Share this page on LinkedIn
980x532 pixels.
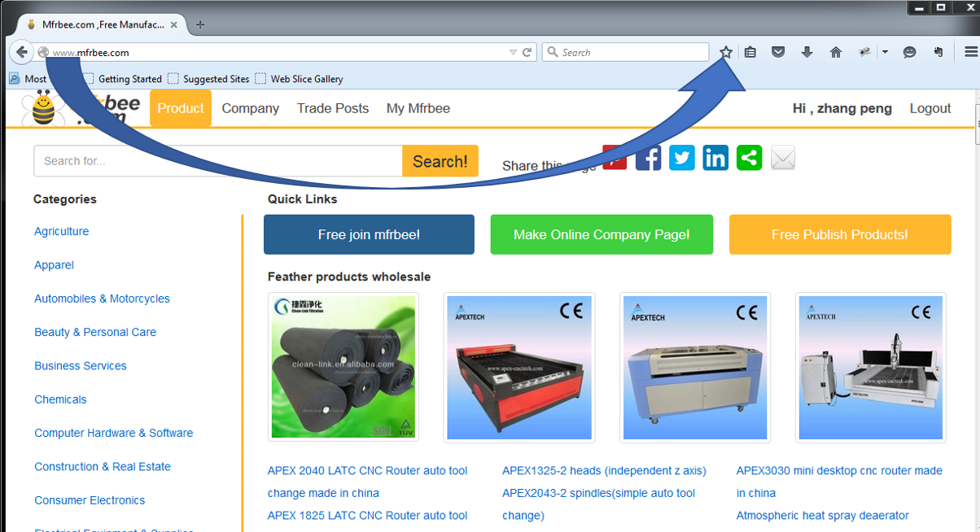pyautogui.click(x=715, y=158)
